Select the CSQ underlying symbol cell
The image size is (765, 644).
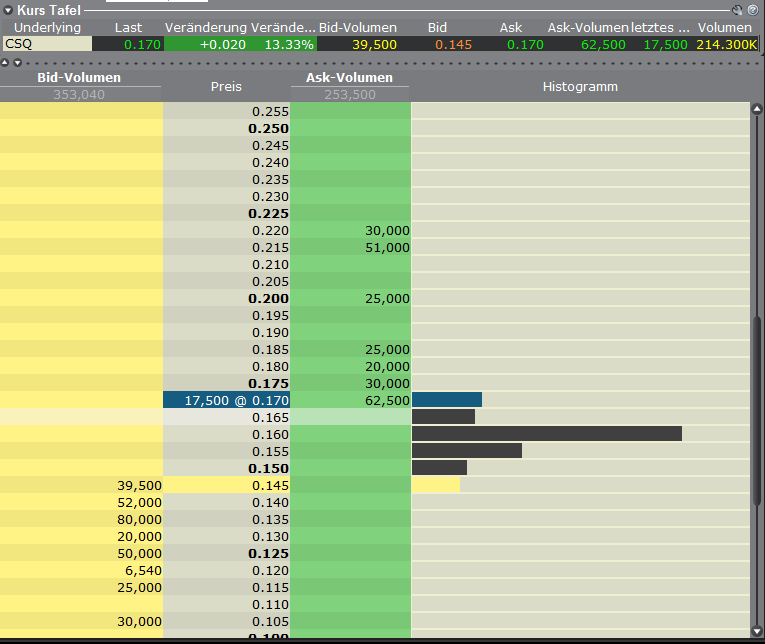46,44
